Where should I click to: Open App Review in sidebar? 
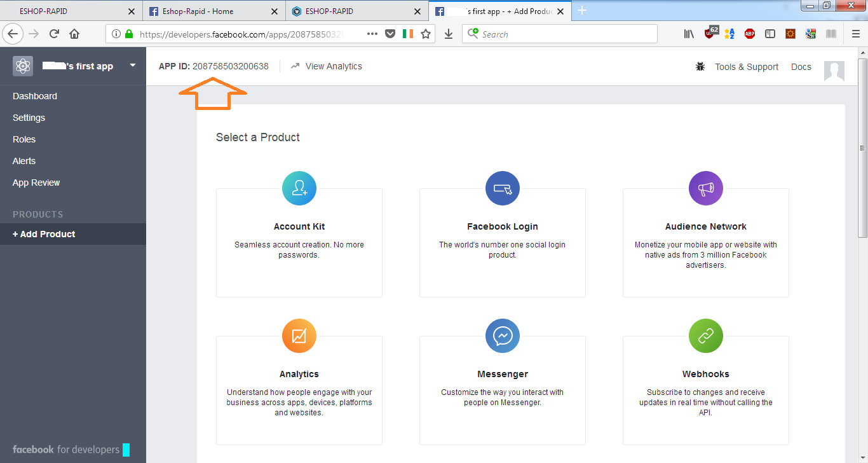coord(36,183)
